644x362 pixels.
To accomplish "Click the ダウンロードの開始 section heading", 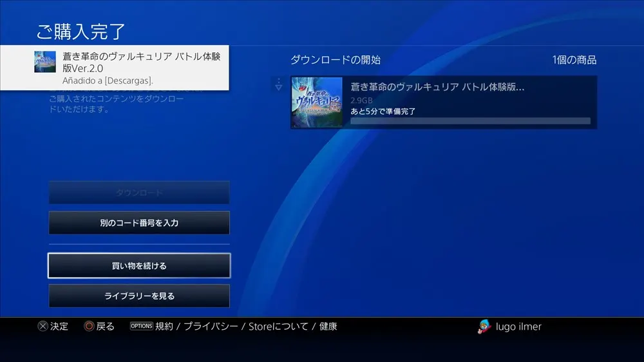I will click(336, 60).
